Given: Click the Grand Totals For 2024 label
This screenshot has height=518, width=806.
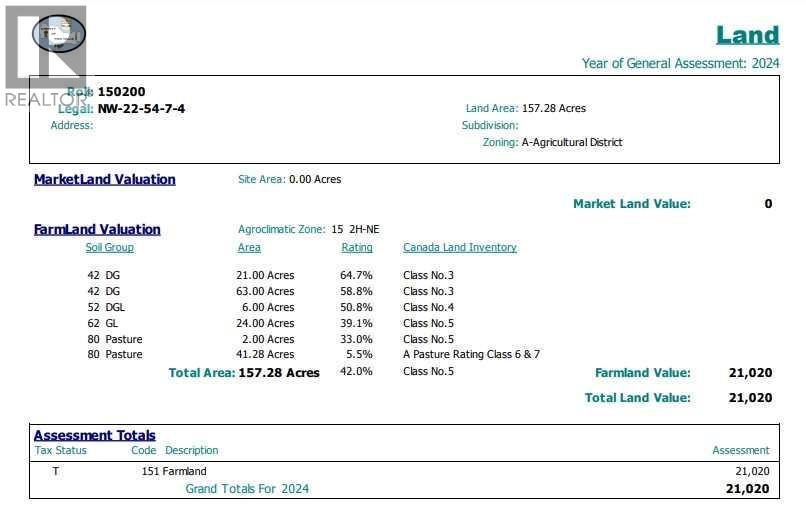Looking at the screenshot, I should tap(247, 489).
